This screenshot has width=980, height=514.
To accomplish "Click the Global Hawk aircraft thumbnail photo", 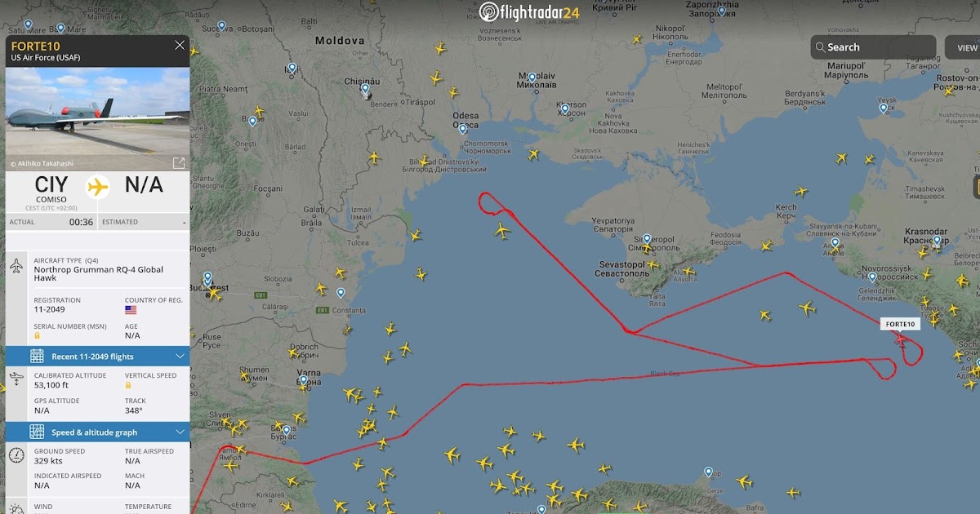I will (97, 112).
